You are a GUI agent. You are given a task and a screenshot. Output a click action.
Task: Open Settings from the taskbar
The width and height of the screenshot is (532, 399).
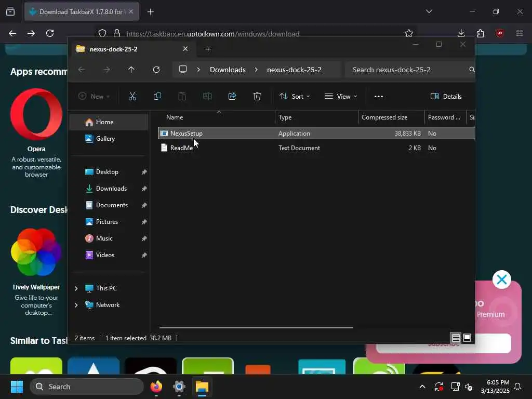(x=179, y=387)
